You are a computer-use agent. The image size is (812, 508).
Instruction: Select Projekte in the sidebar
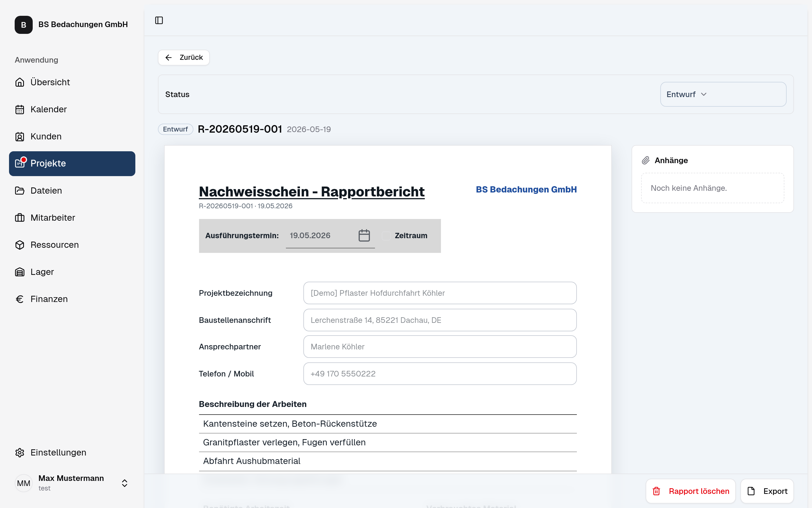pos(72,164)
